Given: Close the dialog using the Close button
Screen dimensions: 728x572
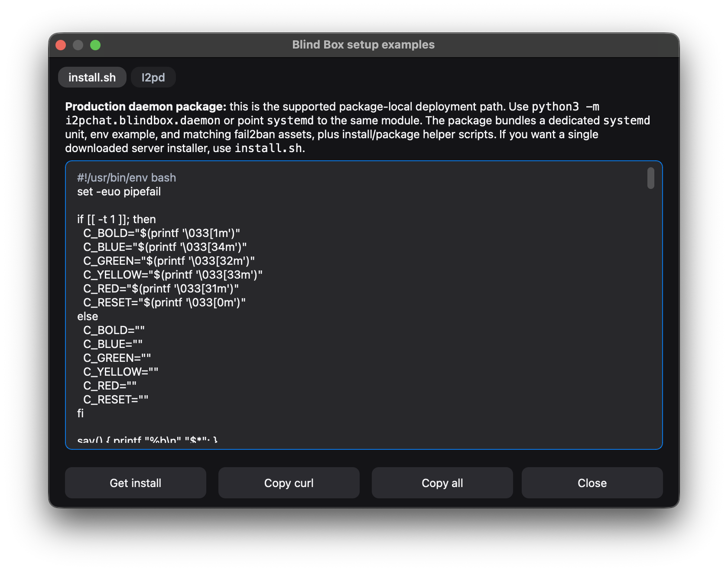Looking at the screenshot, I should click(592, 483).
